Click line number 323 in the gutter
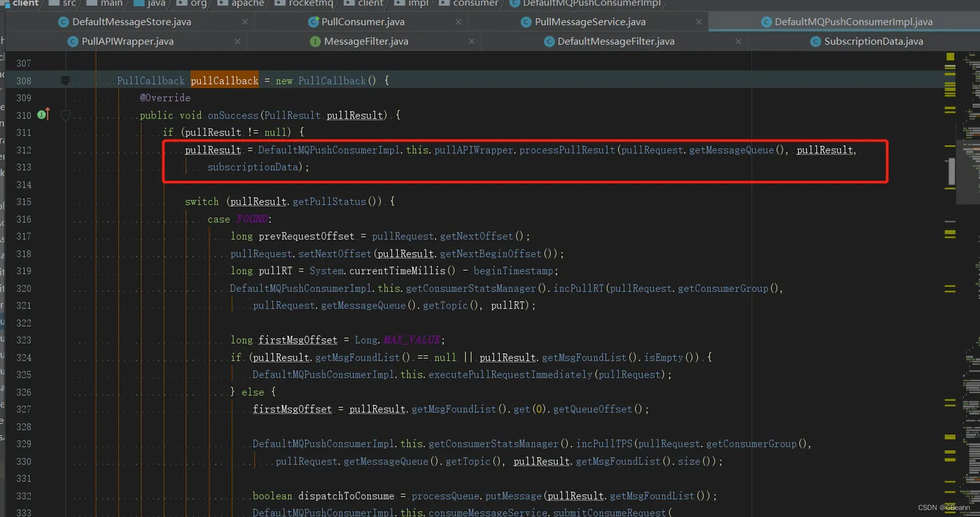Viewport: 980px width, 517px height. (23, 340)
